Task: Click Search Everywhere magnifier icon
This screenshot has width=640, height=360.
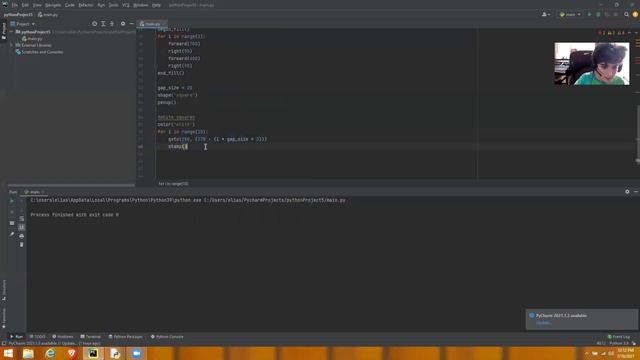Action: click(627, 14)
